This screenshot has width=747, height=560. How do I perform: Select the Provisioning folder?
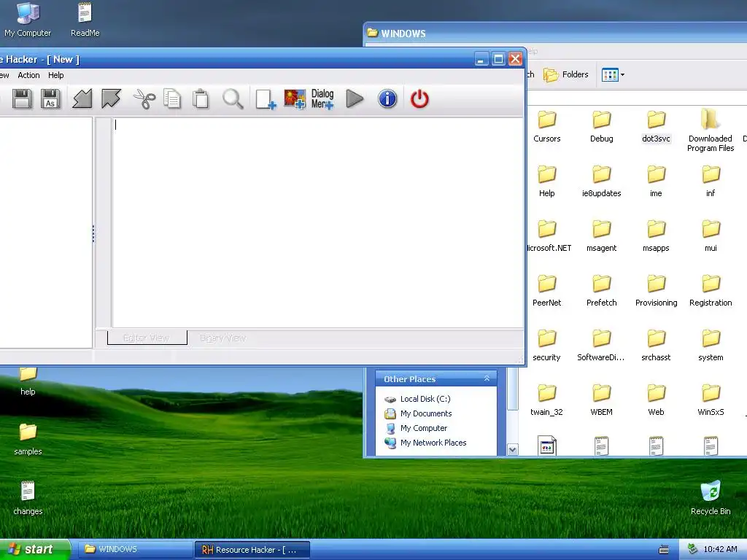pyautogui.click(x=656, y=290)
